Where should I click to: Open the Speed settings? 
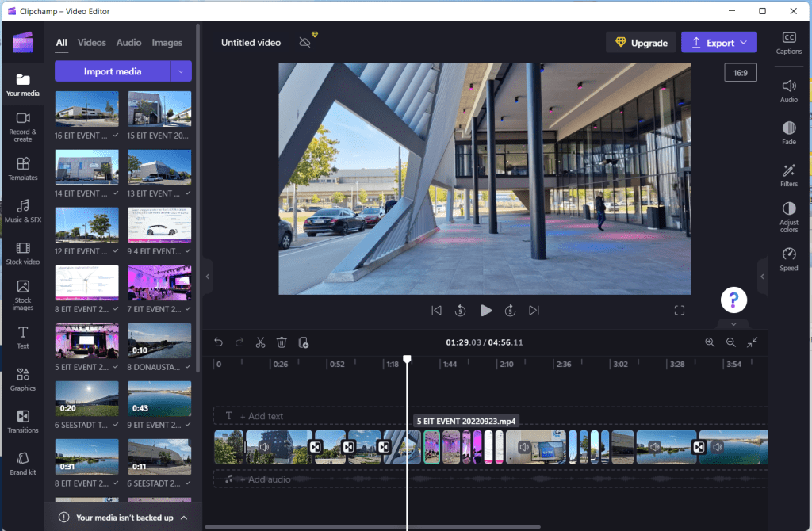[788, 258]
